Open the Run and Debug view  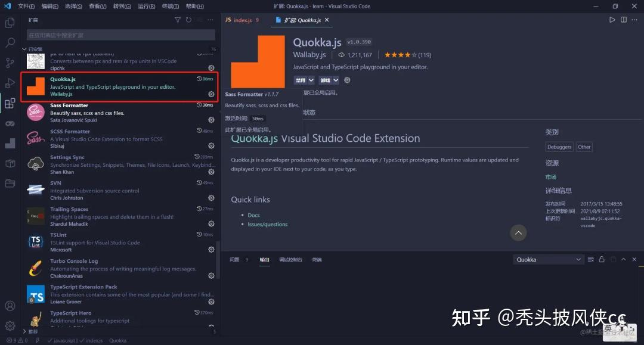coord(10,83)
